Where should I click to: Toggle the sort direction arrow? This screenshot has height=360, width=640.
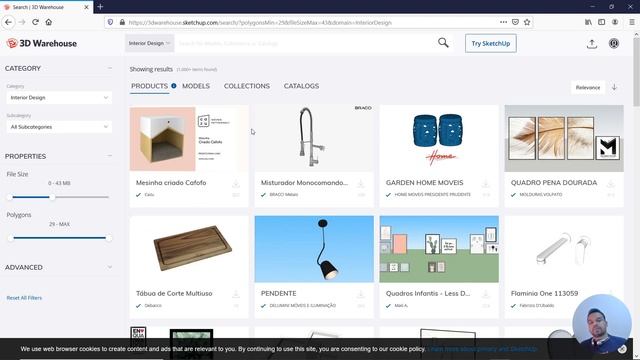pos(614,87)
